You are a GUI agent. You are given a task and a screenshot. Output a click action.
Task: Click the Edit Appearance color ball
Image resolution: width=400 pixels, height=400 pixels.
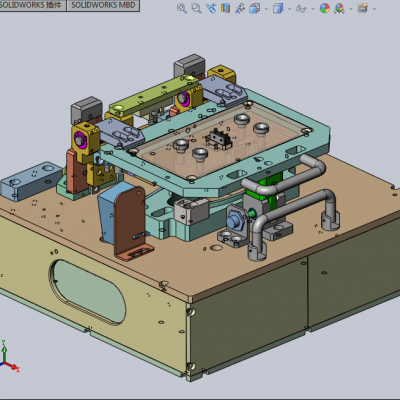[x=325, y=8]
